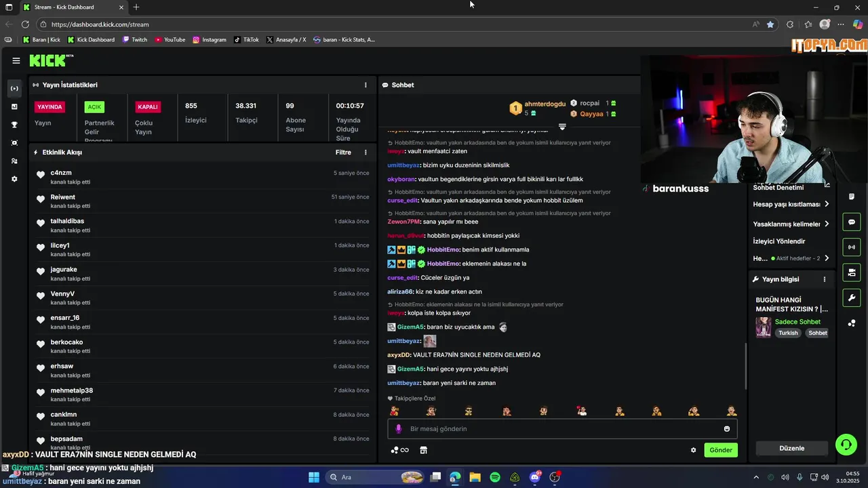Open a new browser tab
868x488 pixels.
136,7
